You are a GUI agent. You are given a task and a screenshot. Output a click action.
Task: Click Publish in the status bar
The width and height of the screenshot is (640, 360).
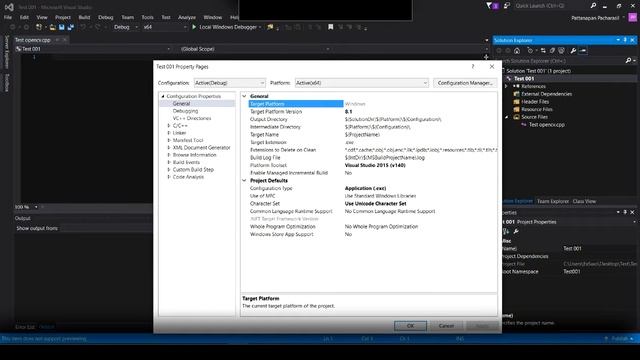click(620, 339)
